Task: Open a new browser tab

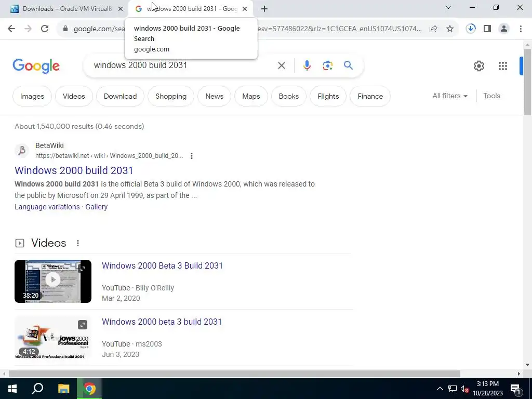Action: [264, 9]
